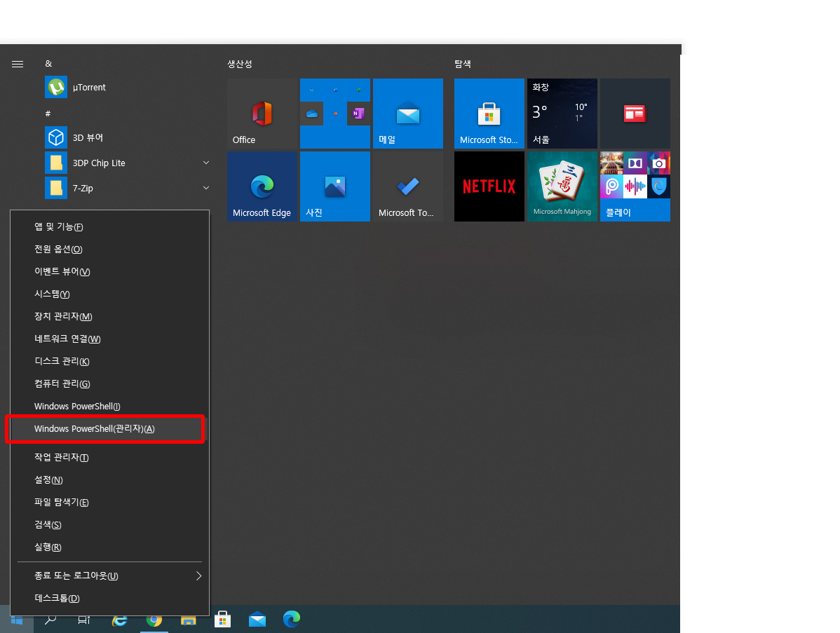Open the Netflix tile
This screenshot has width=840, height=633.
(x=489, y=186)
